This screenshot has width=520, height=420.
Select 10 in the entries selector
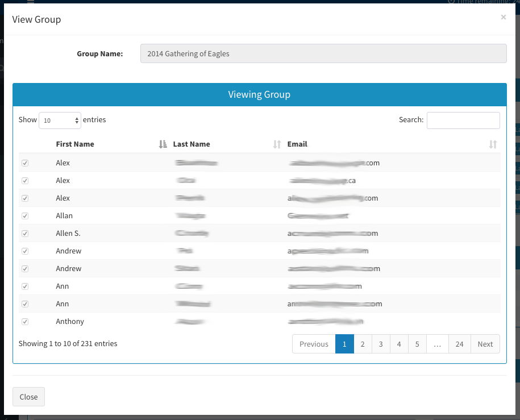coord(60,120)
